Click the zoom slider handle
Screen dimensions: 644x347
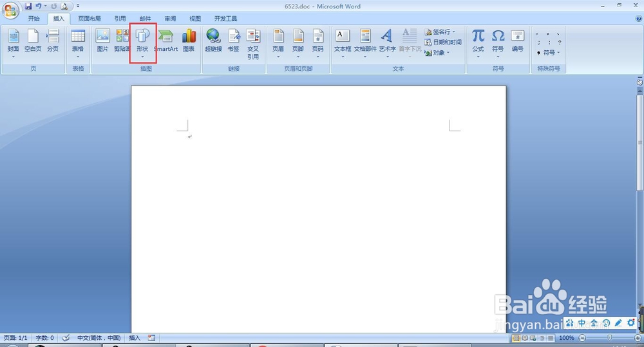(x=609, y=337)
